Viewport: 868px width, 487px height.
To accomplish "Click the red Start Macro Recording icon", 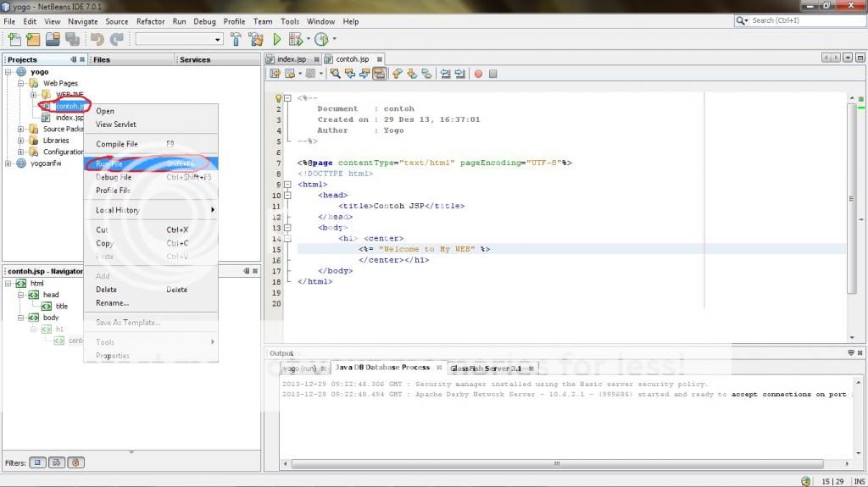I will pos(478,74).
